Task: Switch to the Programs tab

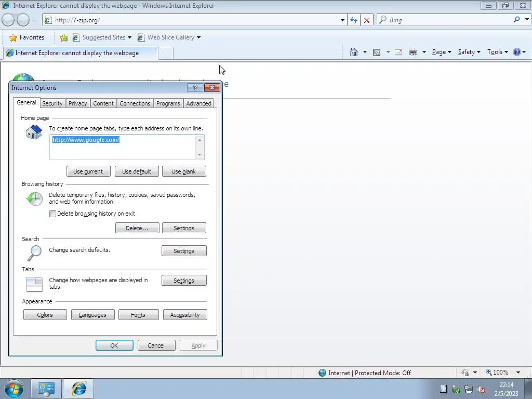Action: 168,103
